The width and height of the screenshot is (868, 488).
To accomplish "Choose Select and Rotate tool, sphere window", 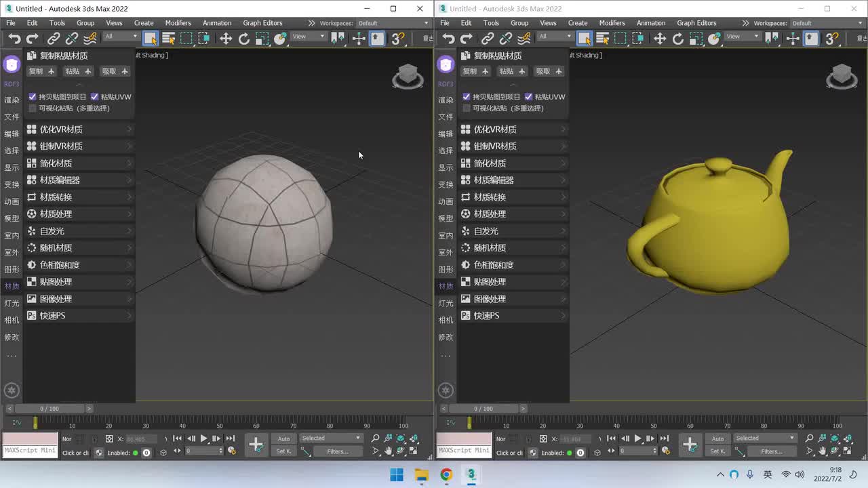I will 244,39.
